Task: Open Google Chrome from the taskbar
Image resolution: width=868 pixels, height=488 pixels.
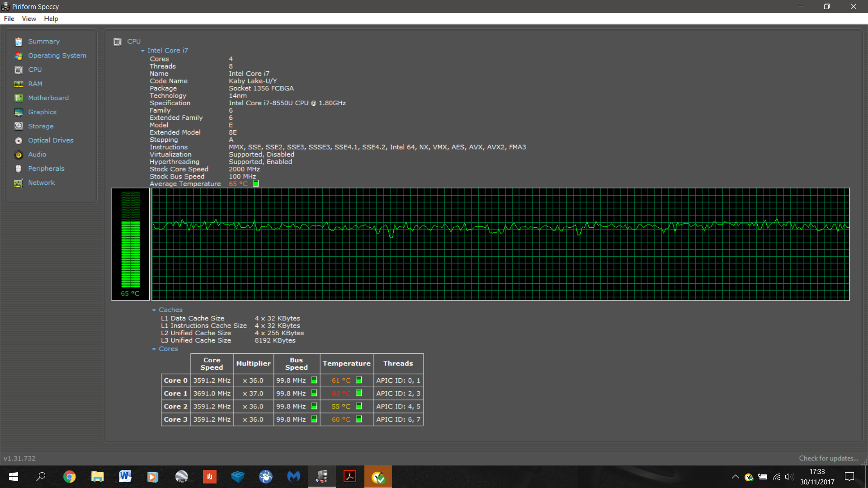Action: [x=69, y=477]
